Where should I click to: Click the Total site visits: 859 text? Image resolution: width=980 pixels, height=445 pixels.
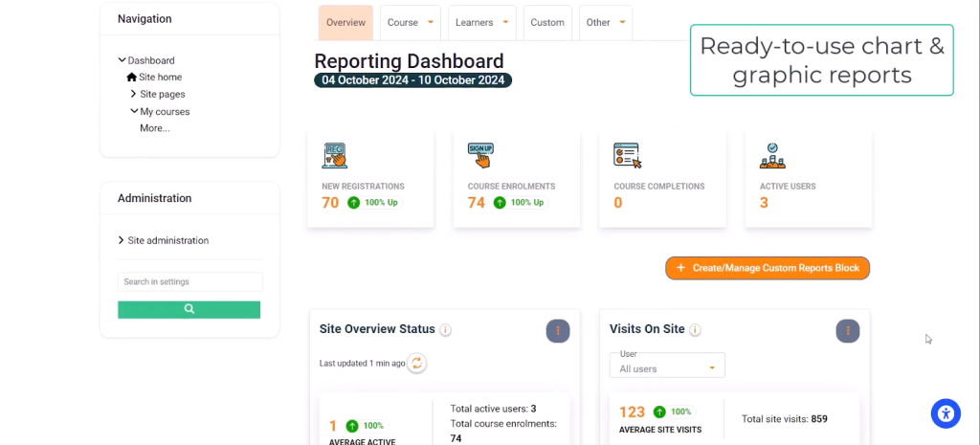coord(785,419)
